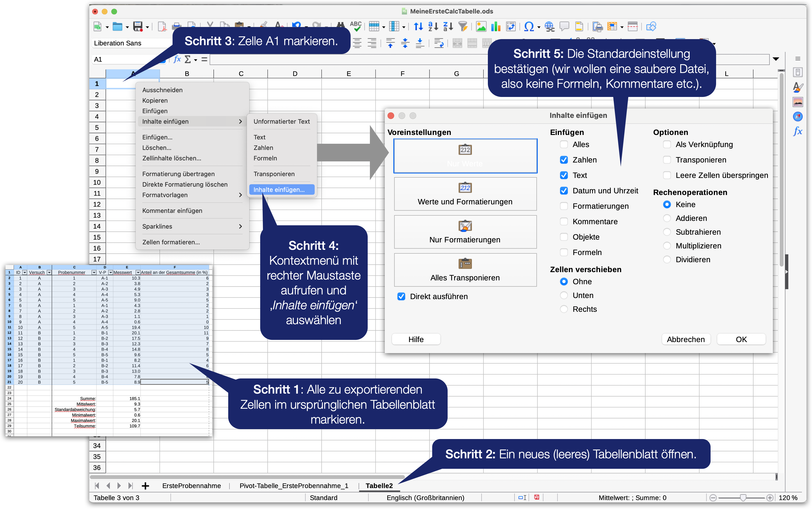
Task: Open the sidebar Navigator compass icon
Action: click(797, 117)
